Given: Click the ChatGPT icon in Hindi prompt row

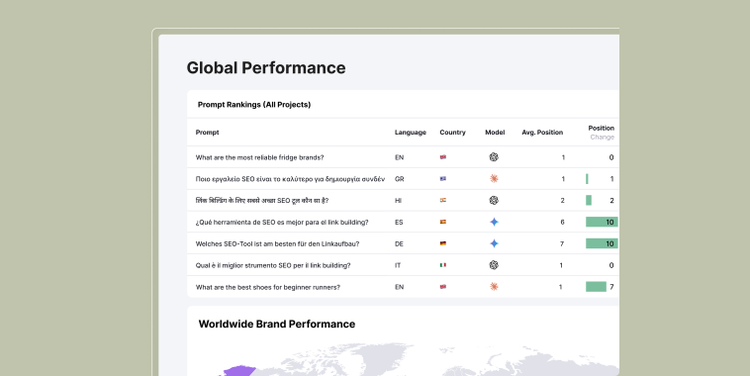Looking at the screenshot, I should coord(494,200).
